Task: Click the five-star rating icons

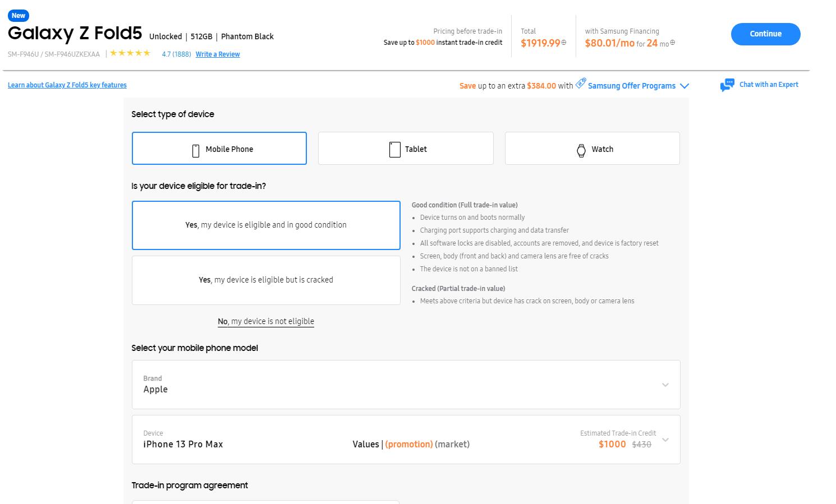Action: 130,53
